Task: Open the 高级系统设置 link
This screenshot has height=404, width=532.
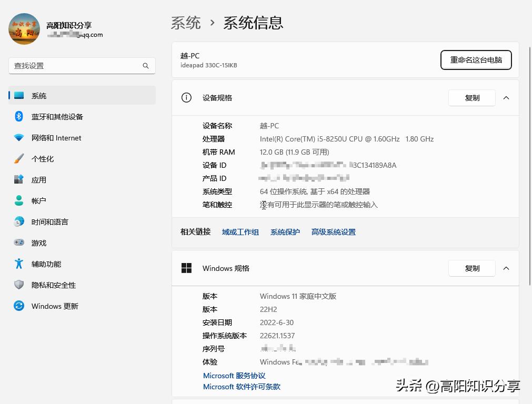Action: [333, 231]
